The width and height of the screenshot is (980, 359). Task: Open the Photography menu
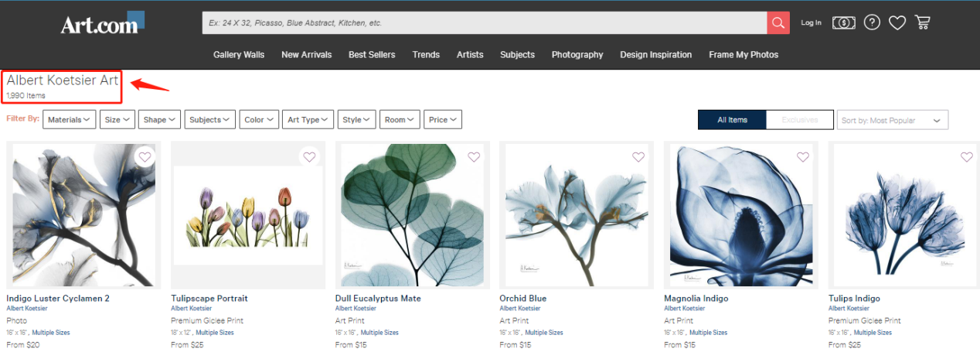coord(577,55)
